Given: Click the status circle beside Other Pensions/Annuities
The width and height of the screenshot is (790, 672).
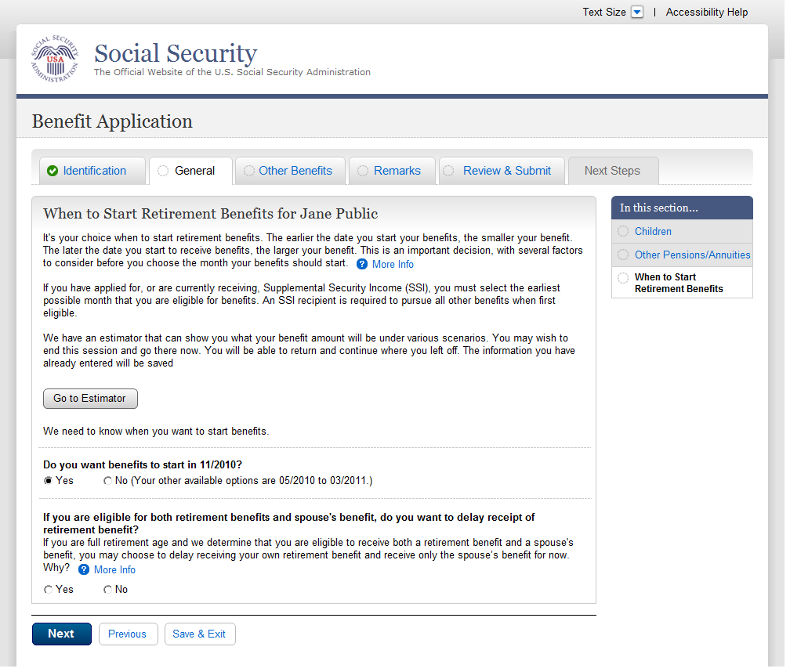Looking at the screenshot, I should point(623,255).
